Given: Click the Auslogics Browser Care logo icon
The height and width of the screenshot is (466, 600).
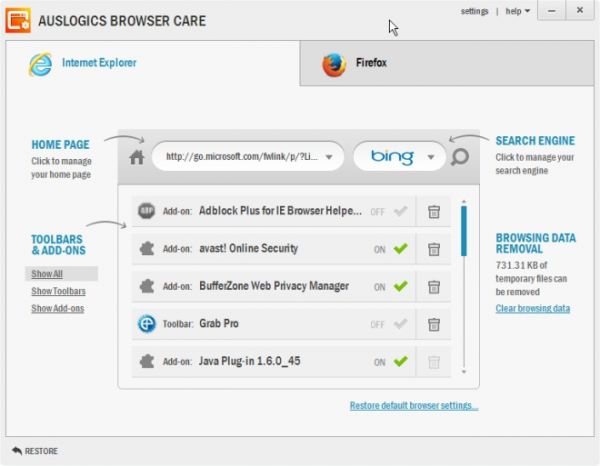Looking at the screenshot, I should coord(18,20).
